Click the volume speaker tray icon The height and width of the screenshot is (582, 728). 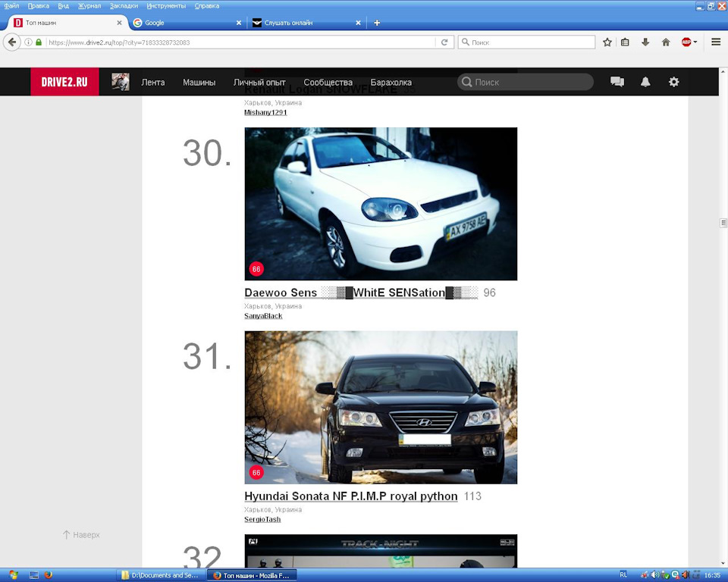point(654,575)
